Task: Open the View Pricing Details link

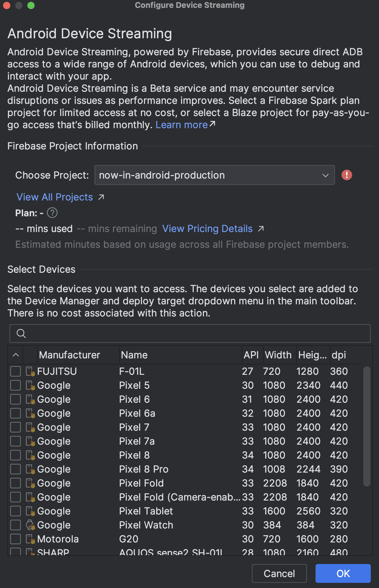Action: (207, 229)
